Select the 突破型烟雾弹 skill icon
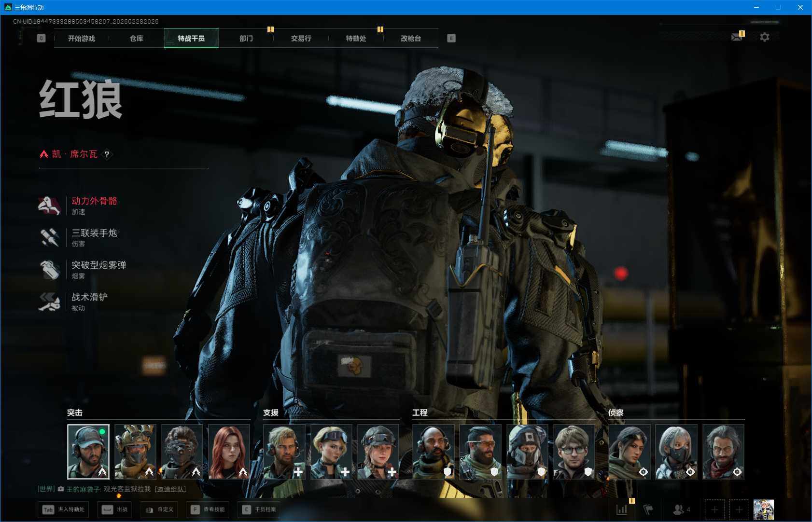This screenshot has width=812, height=522. [x=49, y=270]
